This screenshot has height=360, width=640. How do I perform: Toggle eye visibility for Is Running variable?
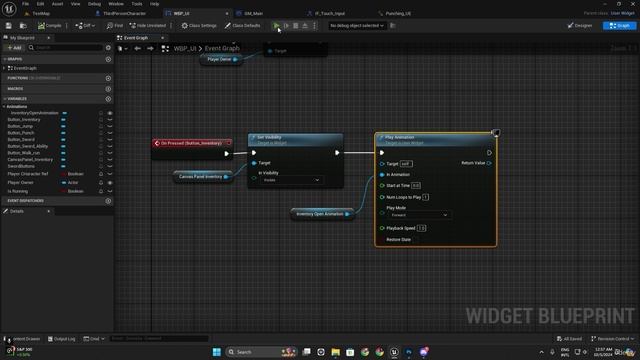110,191
